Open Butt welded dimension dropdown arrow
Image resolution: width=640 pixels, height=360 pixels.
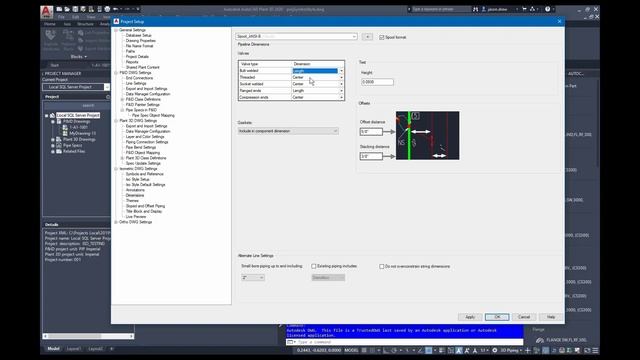[341, 71]
